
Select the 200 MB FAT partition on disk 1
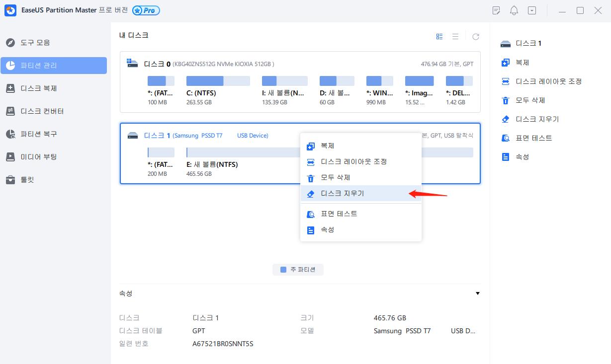click(161, 162)
